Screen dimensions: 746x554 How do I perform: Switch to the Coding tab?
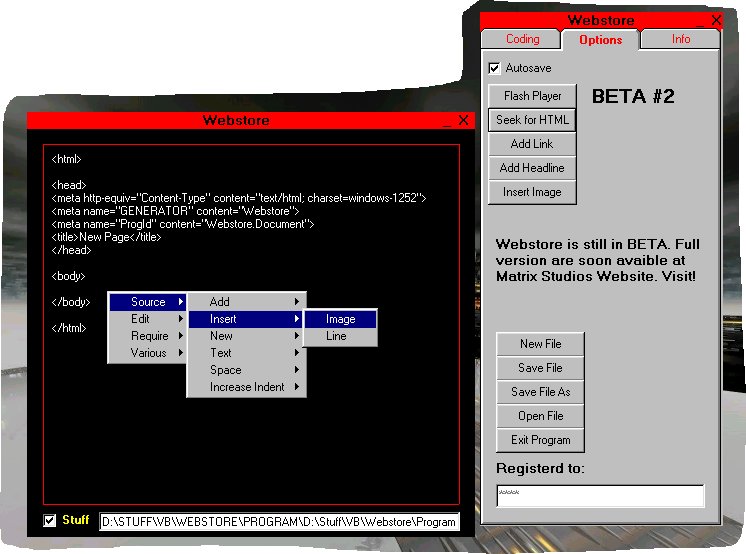522,39
